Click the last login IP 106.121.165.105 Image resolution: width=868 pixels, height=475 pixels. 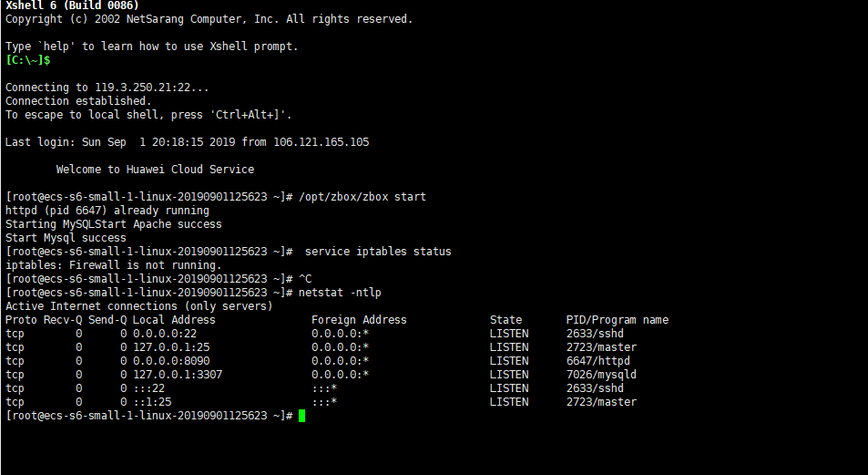(x=323, y=142)
